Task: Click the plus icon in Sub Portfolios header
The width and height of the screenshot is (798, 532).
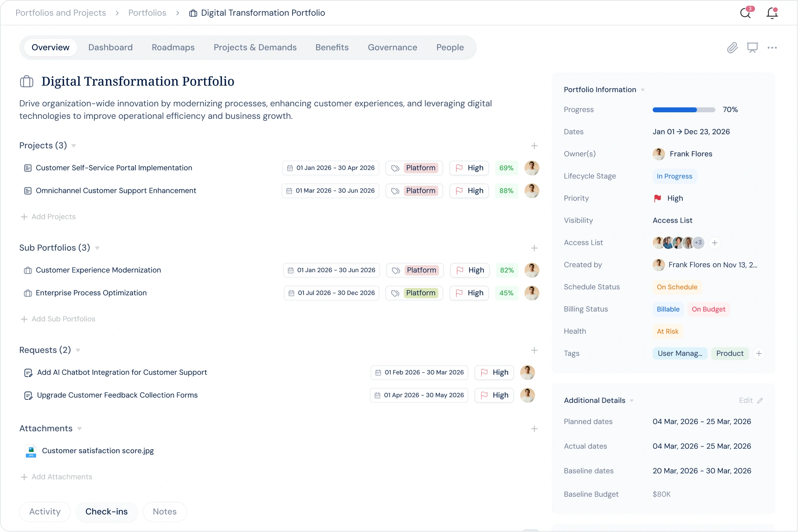Action: 534,248
